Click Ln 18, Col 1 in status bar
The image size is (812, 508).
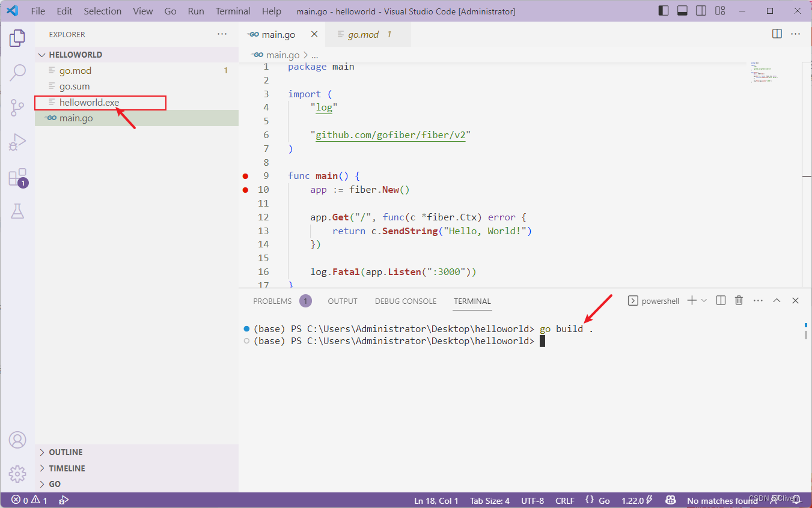436,501
